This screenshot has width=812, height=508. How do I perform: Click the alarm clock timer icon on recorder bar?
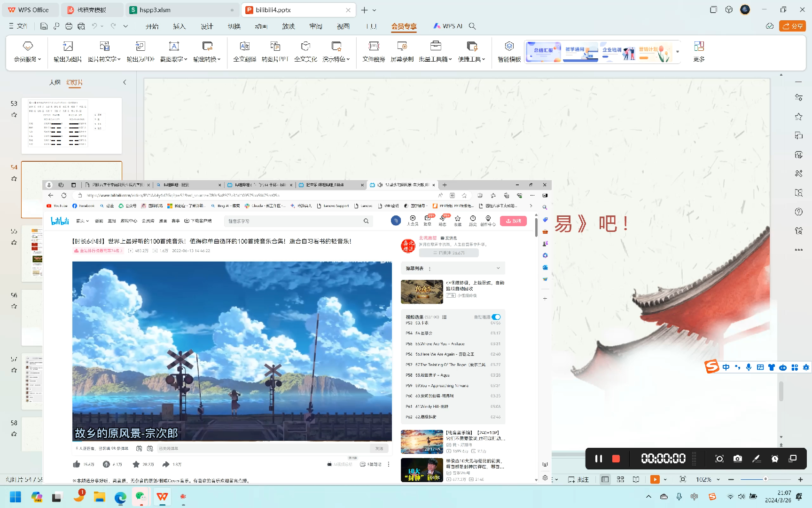775,459
